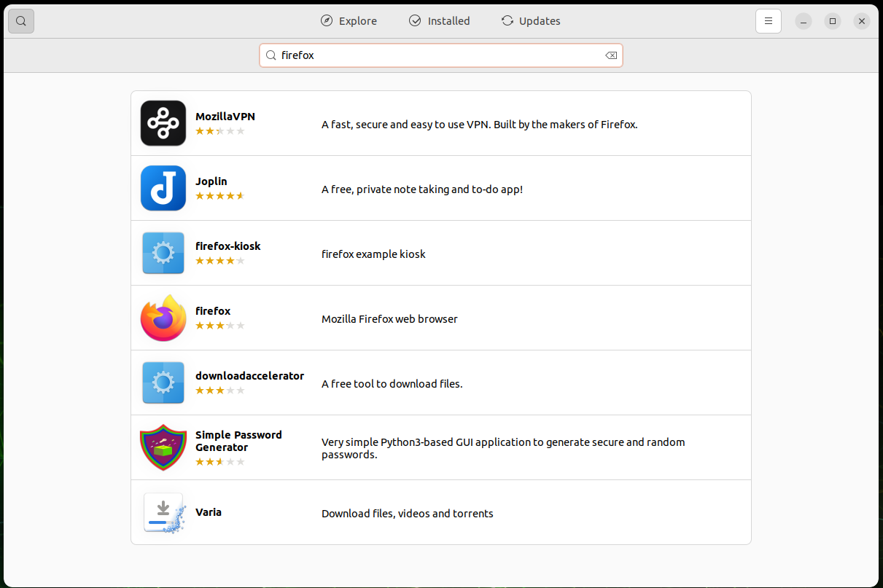Select the firefox result name
Image resolution: width=883 pixels, height=588 pixels.
point(213,311)
